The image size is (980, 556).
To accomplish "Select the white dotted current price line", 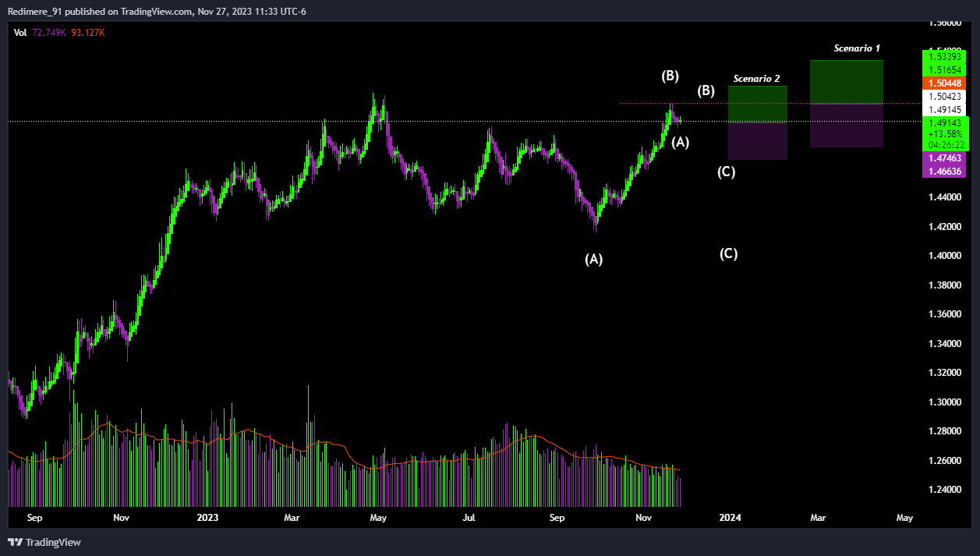I will tap(464, 121).
